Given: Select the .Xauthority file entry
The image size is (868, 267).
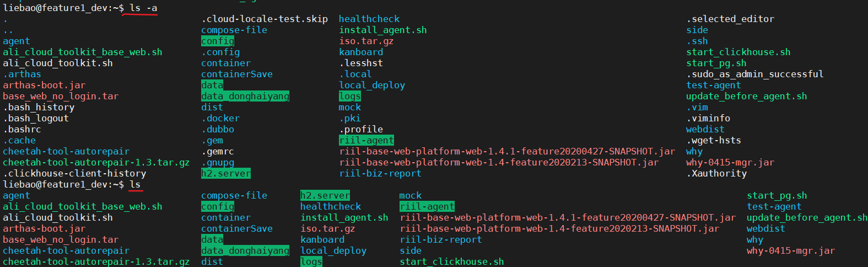Looking at the screenshot, I should tap(716, 173).
